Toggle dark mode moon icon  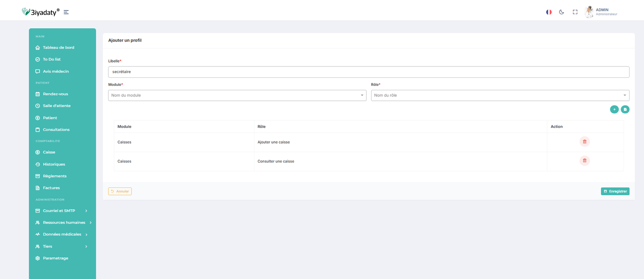coord(561,12)
